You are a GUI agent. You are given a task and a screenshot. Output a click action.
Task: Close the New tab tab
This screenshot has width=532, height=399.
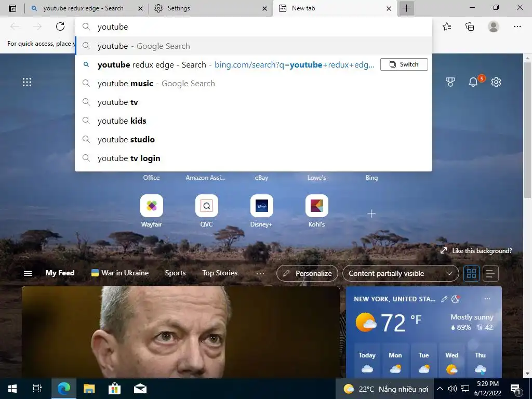tap(389, 8)
